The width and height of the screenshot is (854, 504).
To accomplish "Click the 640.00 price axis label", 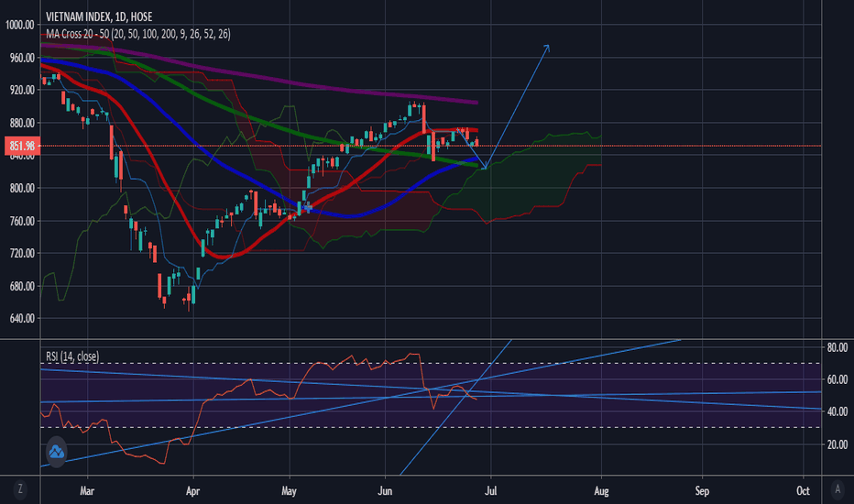I will click(22, 318).
